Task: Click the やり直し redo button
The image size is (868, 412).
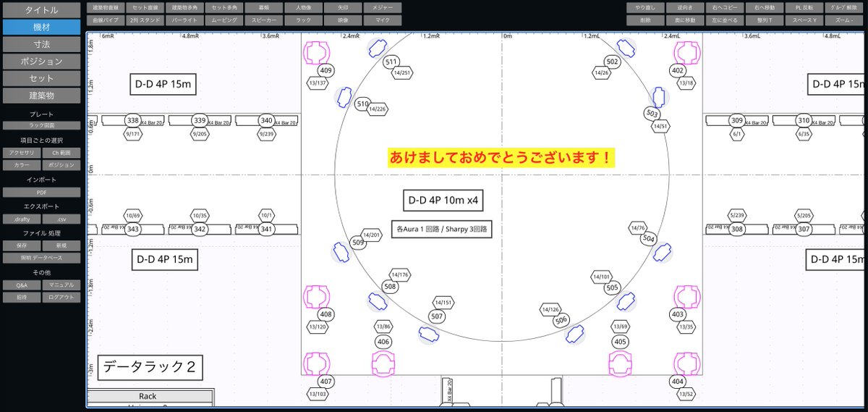Action: pyautogui.click(x=644, y=7)
